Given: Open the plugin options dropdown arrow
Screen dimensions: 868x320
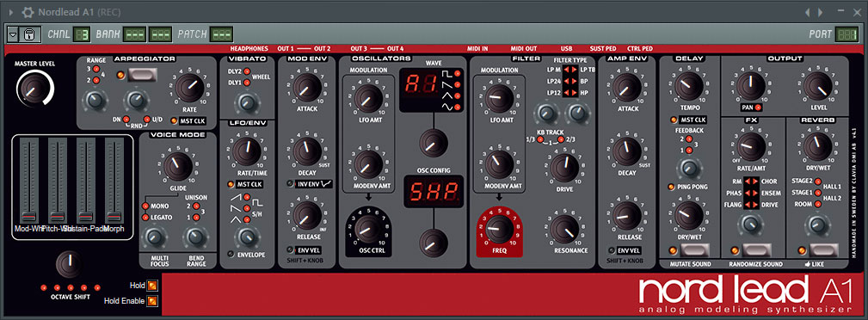Looking at the screenshot, I should pyautogui.click(x=13, y=34).
